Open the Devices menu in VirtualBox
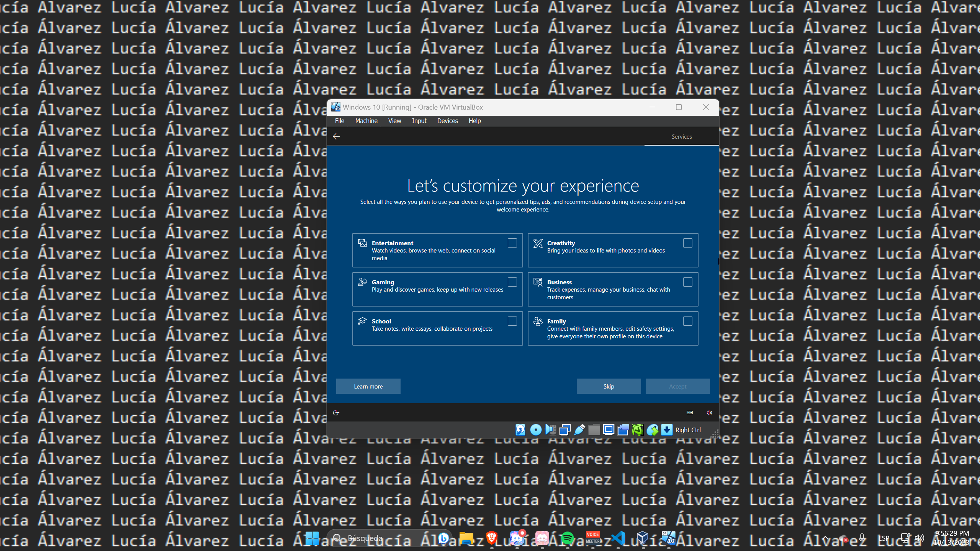Screen dimensions: 980x551 [447, 121]
